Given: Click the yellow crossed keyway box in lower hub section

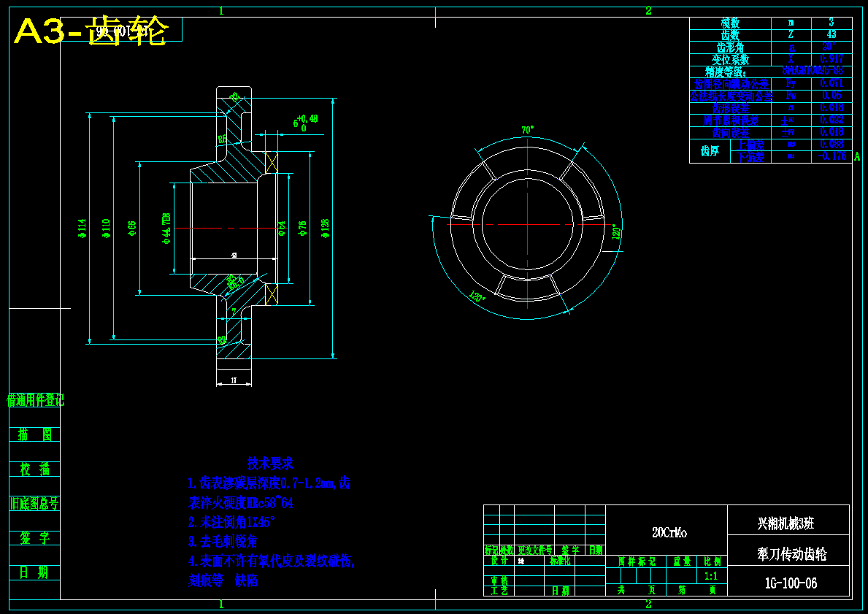Looking at the screenshot, I should click(272, 294).
